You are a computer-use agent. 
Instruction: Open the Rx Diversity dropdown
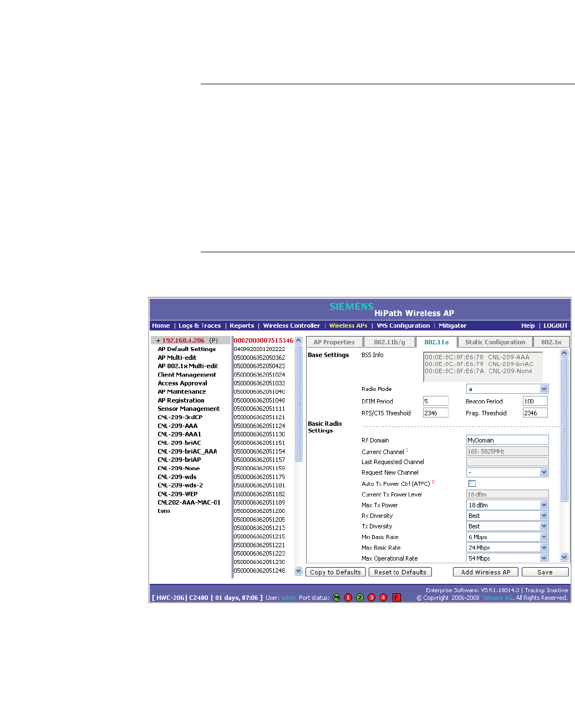507,516
